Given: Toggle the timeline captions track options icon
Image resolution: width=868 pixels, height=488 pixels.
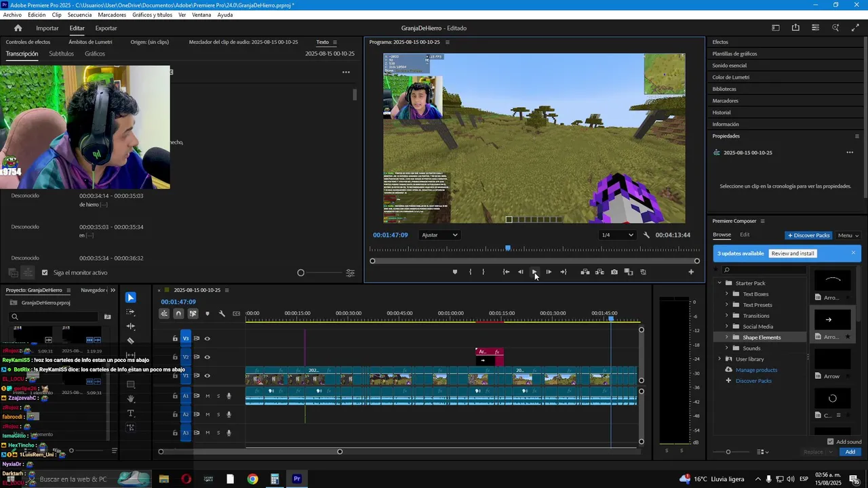Looking at the screenshot, I should (236, 313).
